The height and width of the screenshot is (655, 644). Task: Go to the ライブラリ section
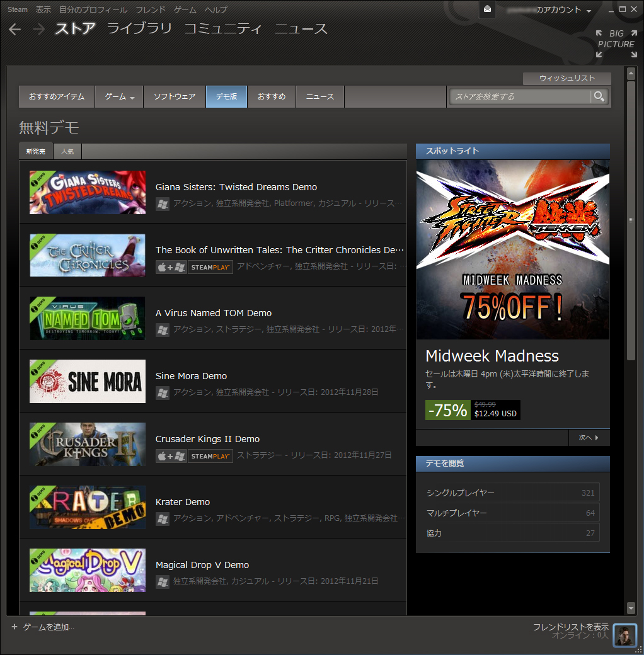pos(139,28)
